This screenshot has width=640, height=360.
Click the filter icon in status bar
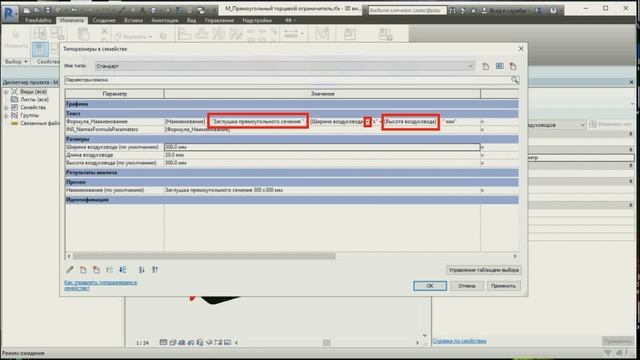pos(608,353)
